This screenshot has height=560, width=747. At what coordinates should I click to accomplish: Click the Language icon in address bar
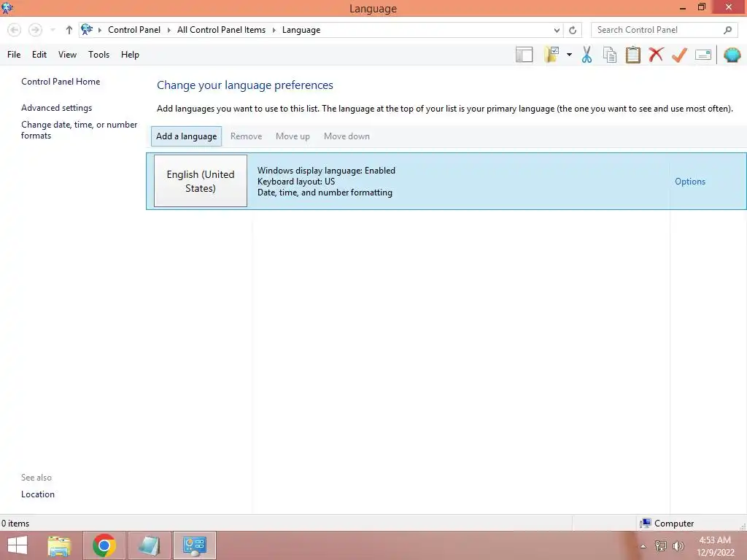click(87, 29)
